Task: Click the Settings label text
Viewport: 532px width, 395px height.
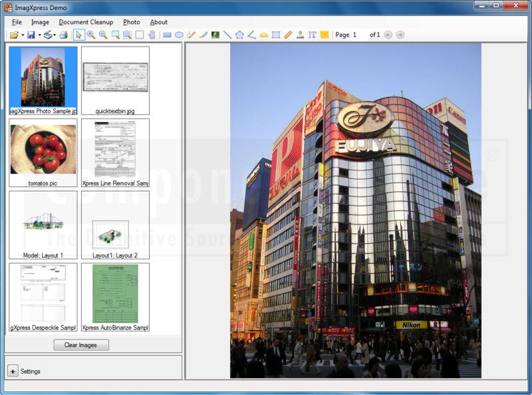Action: coord(30,371)
